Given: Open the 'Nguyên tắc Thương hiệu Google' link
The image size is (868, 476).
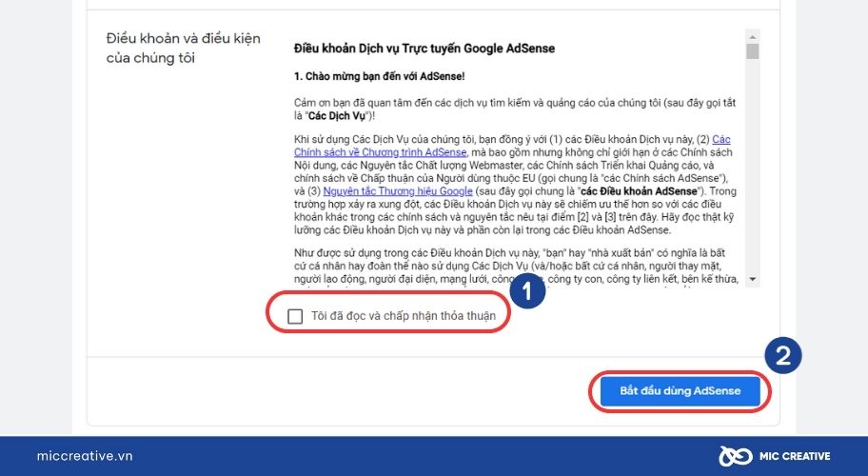Looking at the screenshot, I should tap(398, 191).
